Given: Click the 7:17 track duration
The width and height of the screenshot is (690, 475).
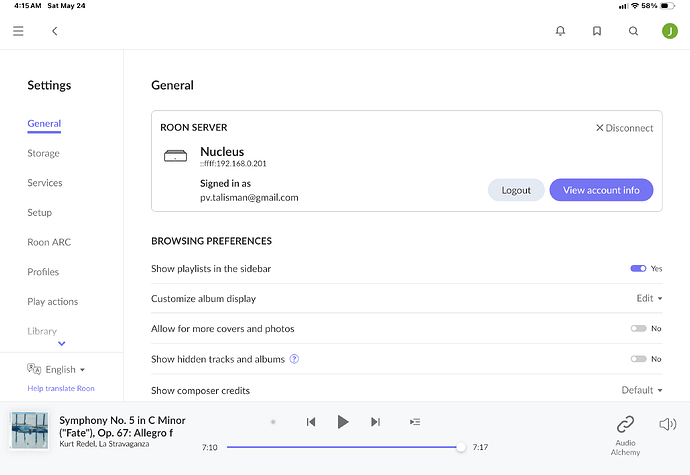Looking at the screenshot, I should tap(480, 447).
